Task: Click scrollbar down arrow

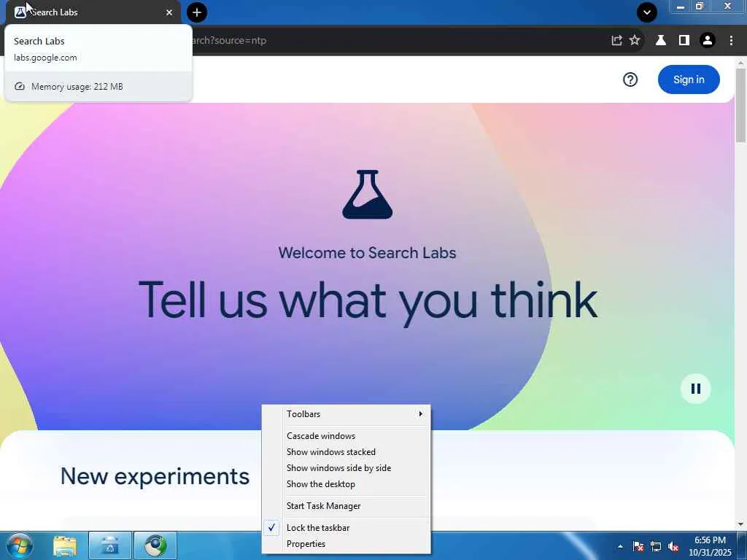Action: point(740,524)
